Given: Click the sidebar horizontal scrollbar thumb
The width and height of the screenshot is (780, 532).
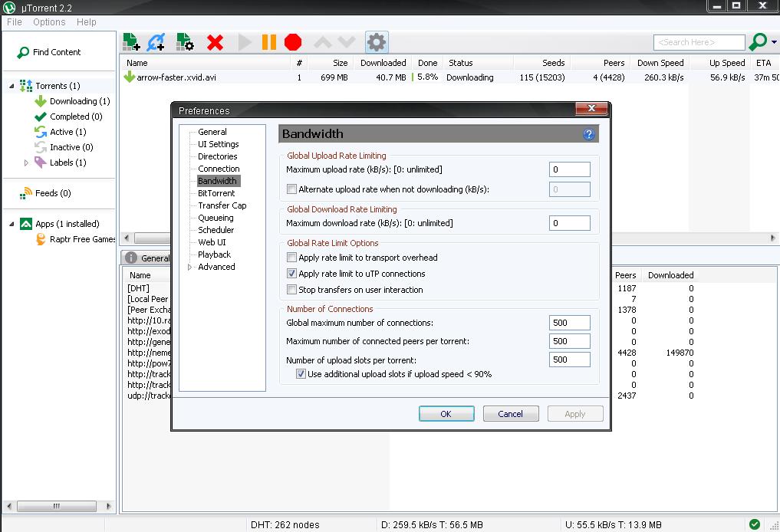Looking at the screenshot, I should pos(57,506).
